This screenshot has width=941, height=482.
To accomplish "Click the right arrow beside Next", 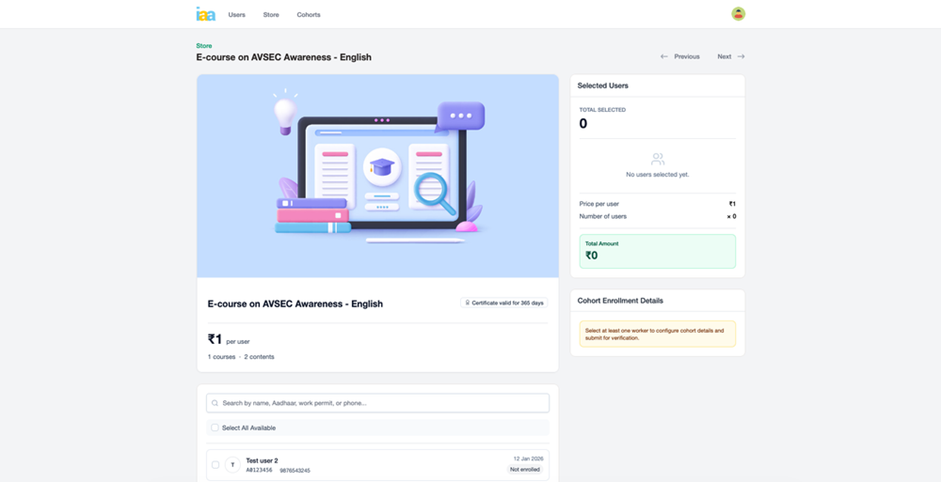I will tap(741, 57).
